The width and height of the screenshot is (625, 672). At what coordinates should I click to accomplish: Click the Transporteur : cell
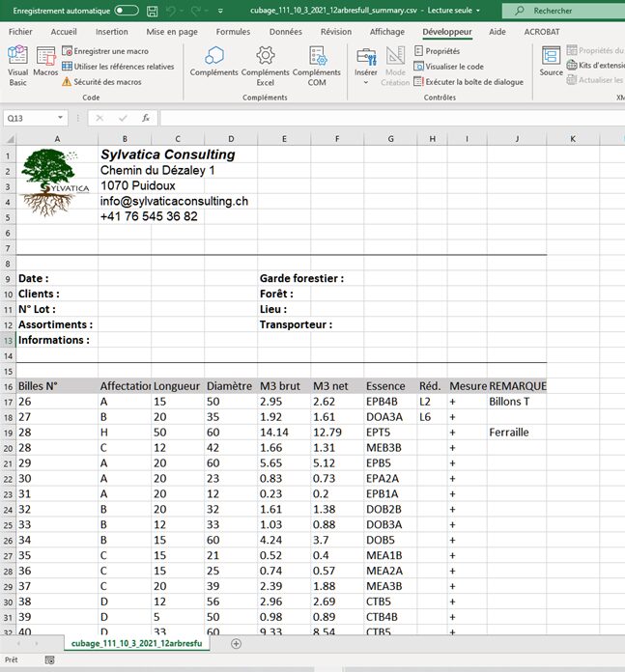[296, 324]
